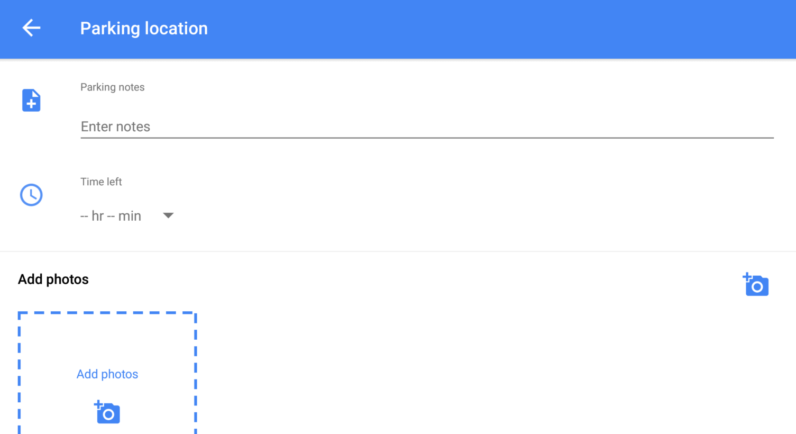Image resolution: width=796 pixels, height=434 pixels.
Task: Tap the camera icon inside the dashed box
Action: (107, 411)
